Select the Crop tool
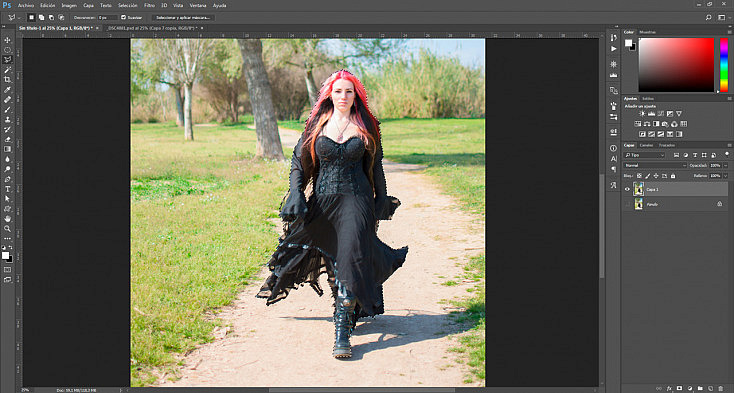This screenshot has height=393, width=734. coord(7,80)
